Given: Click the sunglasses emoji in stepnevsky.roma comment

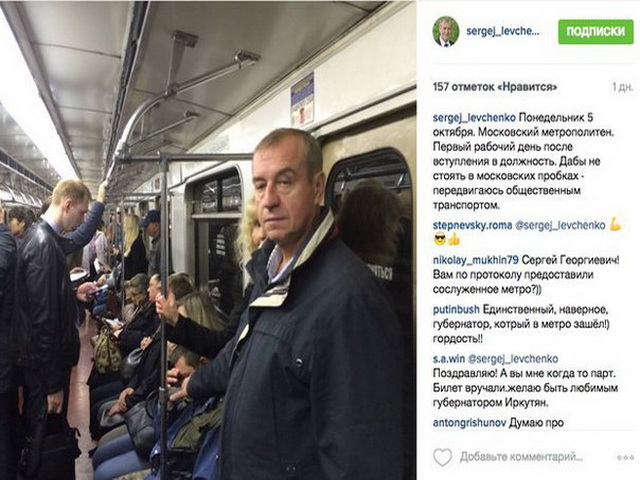Looking at the screenshot, I should [x=440, y=240].
